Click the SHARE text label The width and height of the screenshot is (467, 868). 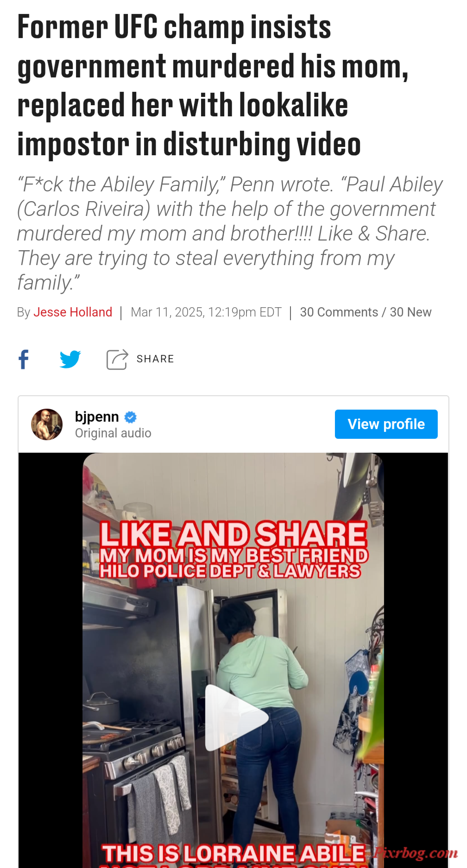(155, 359)
